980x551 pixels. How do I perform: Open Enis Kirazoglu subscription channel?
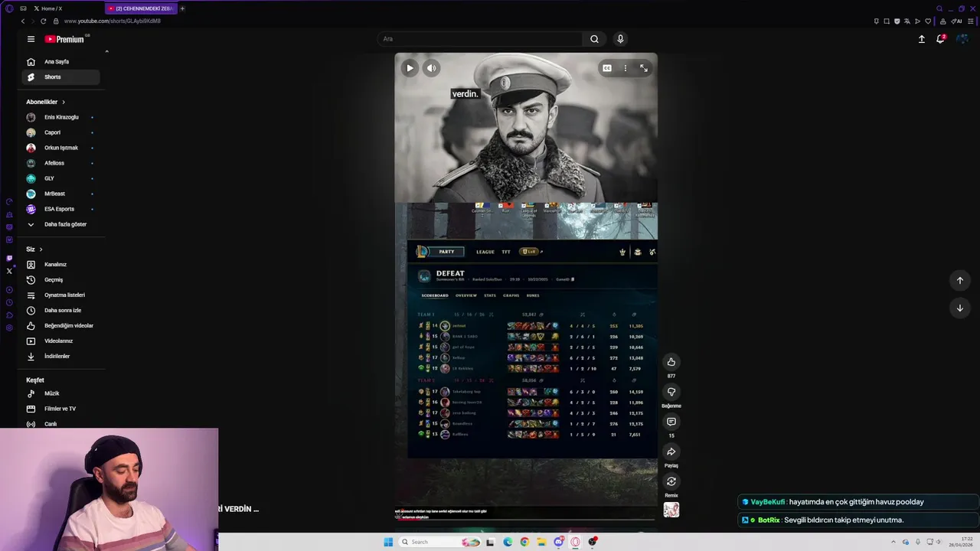pyautogui.click(x=61, y=117)
